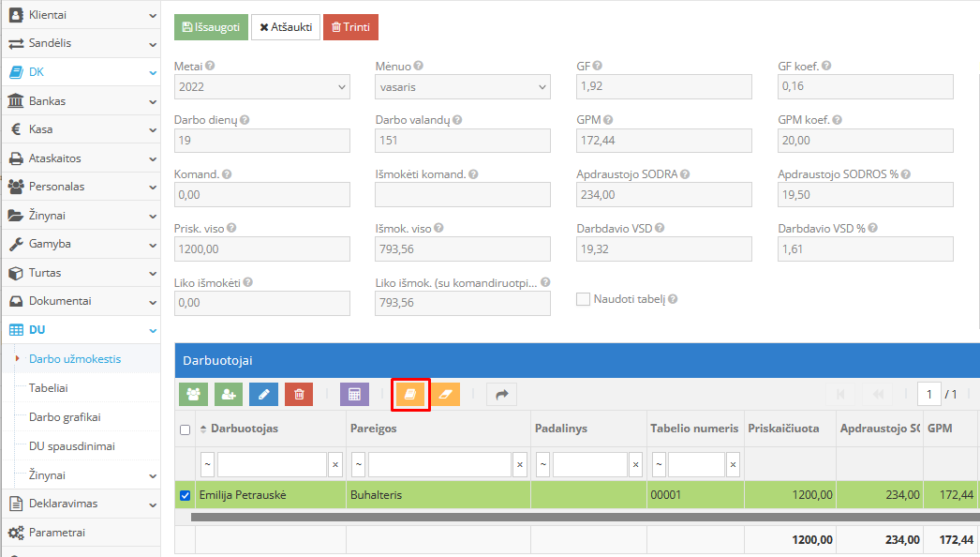Click the Atšaukti cancel button
Viewport: 980px width, 557px height.
tap(286, 27)
